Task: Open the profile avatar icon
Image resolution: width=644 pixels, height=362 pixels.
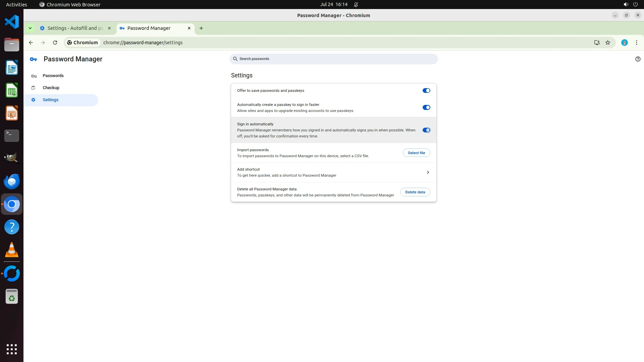Action: [x=624, y=43]
